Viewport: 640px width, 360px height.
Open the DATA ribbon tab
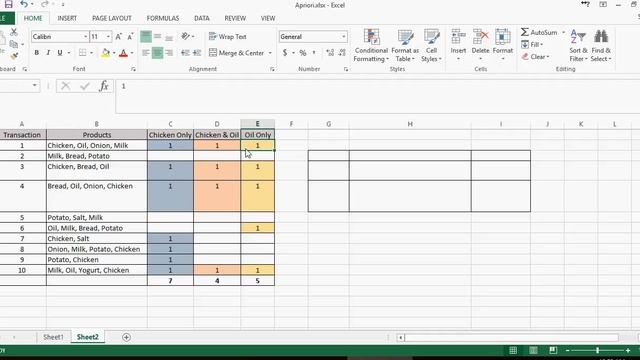(x=202, y=18)
